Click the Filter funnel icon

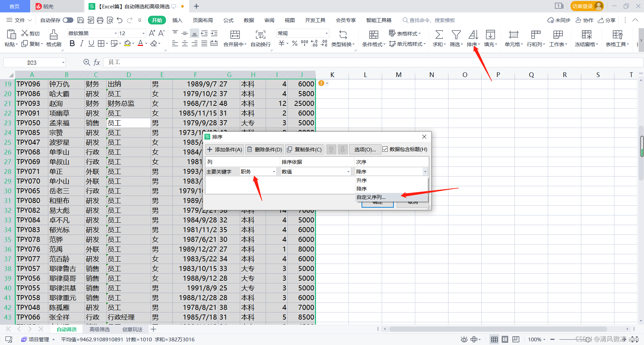coord(456,34)
